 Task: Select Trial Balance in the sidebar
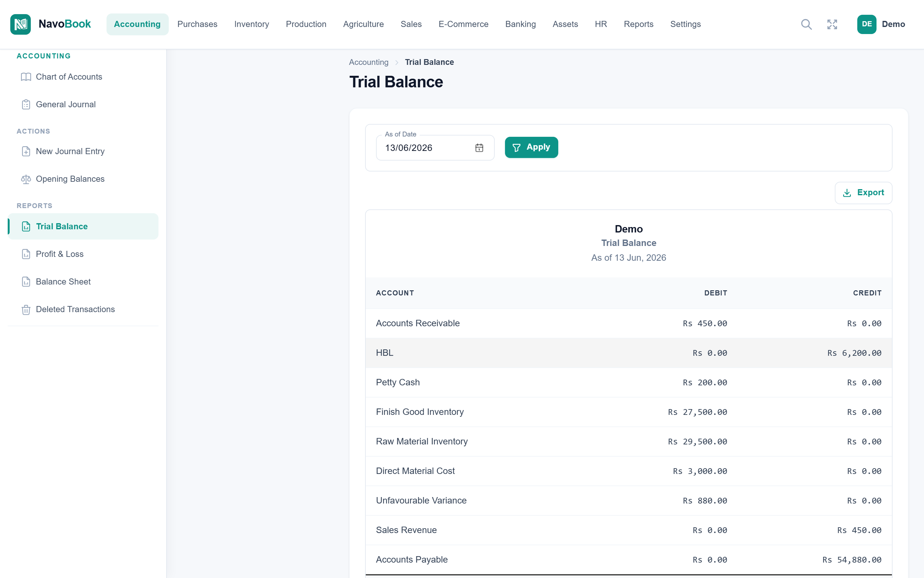(x=83, y=226)
